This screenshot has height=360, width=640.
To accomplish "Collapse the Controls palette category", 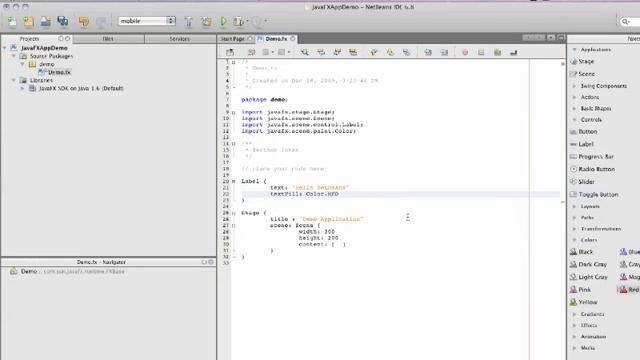I will tap(575, 120).
